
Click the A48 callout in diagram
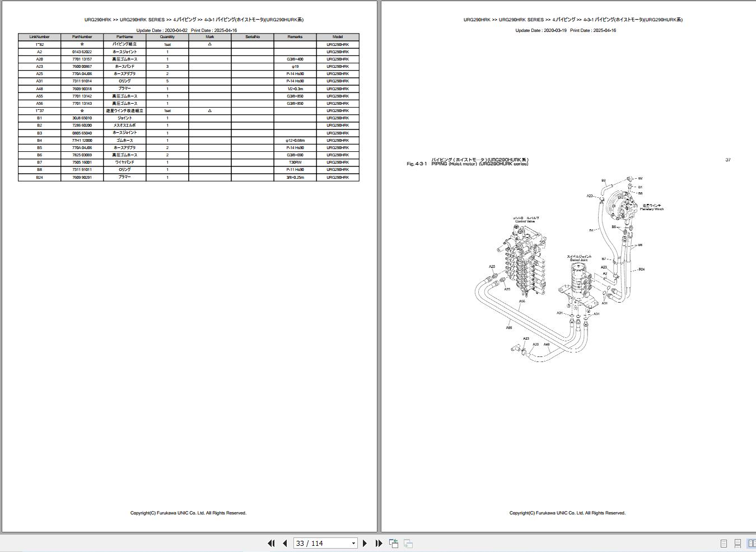coord(547,345)
